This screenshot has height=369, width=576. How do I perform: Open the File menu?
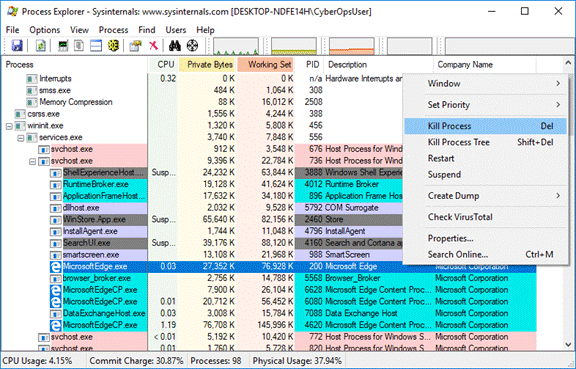[12, 30]
